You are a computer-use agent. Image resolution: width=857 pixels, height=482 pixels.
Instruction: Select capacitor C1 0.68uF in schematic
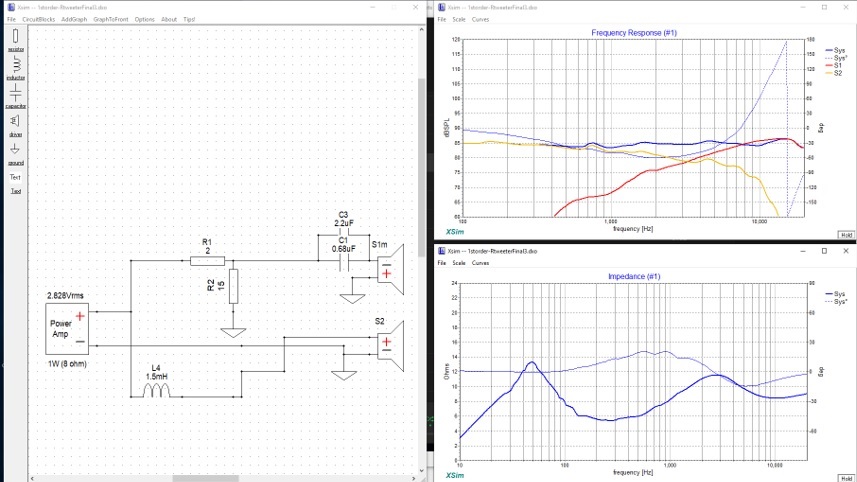point(344,264)
